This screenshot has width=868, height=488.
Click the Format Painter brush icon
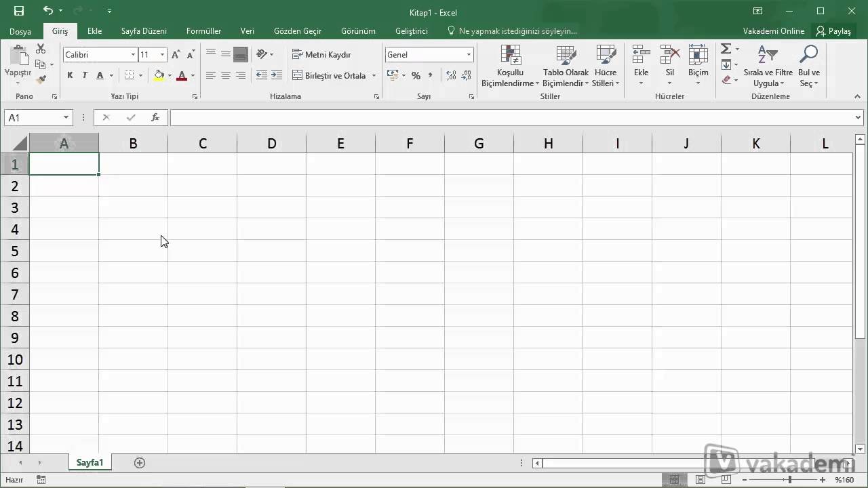pyautogui.click(x=41, y=79)
